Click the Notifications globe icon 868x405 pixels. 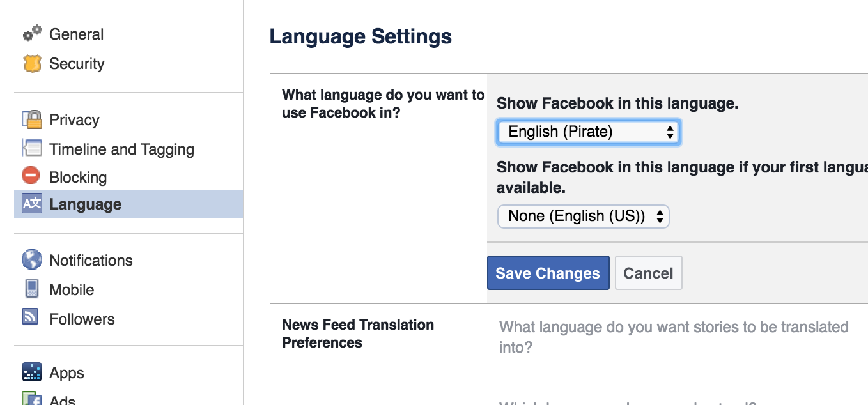coord(32,259)
